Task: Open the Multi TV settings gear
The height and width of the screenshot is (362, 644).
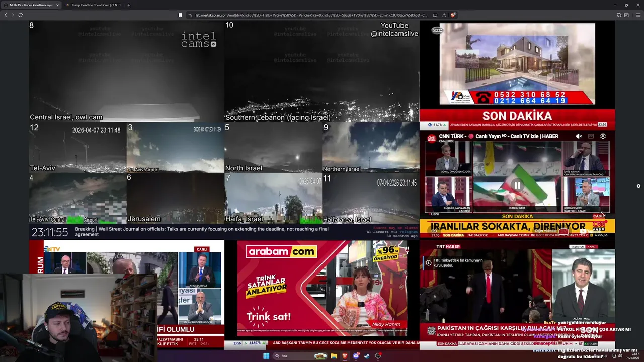Action: [x=638, y=186]
